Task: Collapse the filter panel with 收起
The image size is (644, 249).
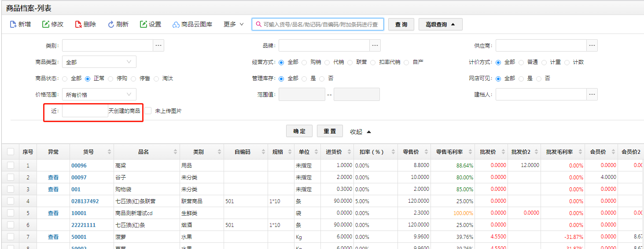Action: [x=361, y=131]
